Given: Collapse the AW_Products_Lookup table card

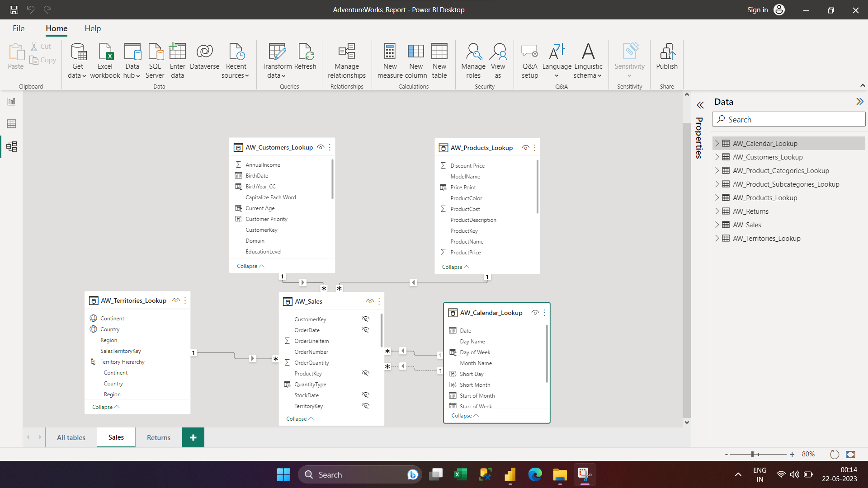Looking at the screenshot, I should point(456,267).
